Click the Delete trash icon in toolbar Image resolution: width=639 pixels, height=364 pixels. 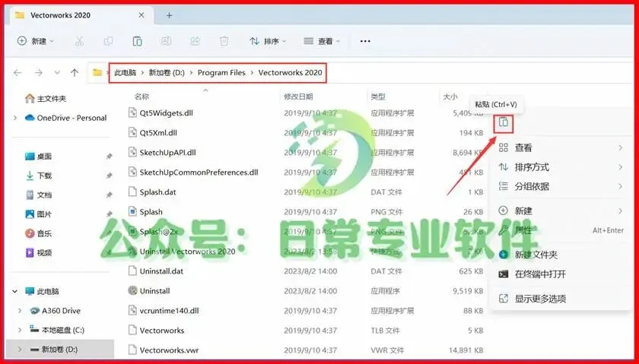pos(224,41)
